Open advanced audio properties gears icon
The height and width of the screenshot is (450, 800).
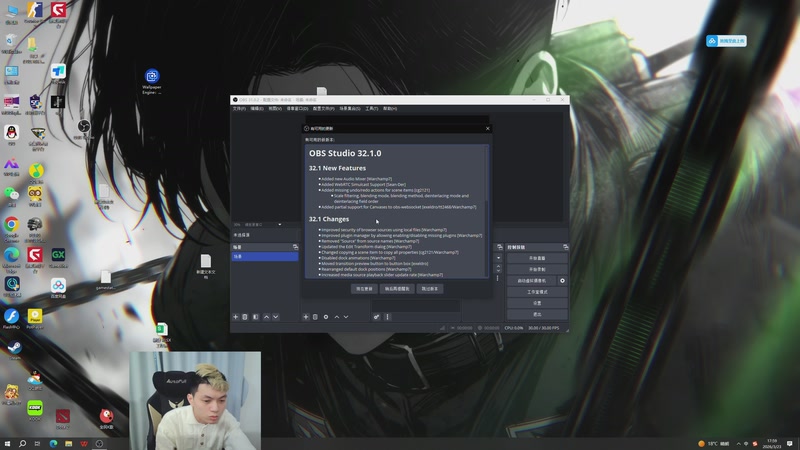coord(377,317)
